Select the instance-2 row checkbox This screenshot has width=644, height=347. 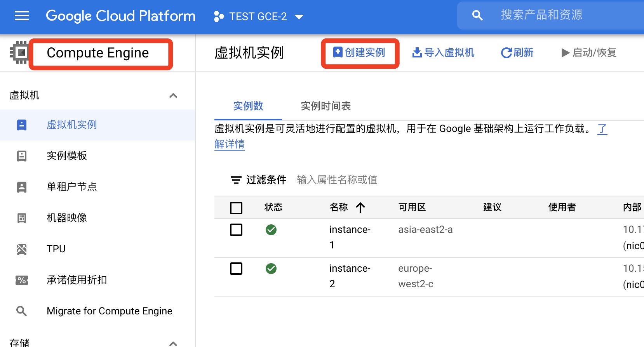pyautogui.click(x=236, y=269)
